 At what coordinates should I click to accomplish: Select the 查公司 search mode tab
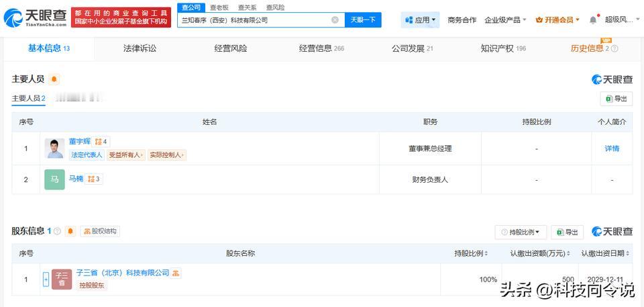click(191, 7)
